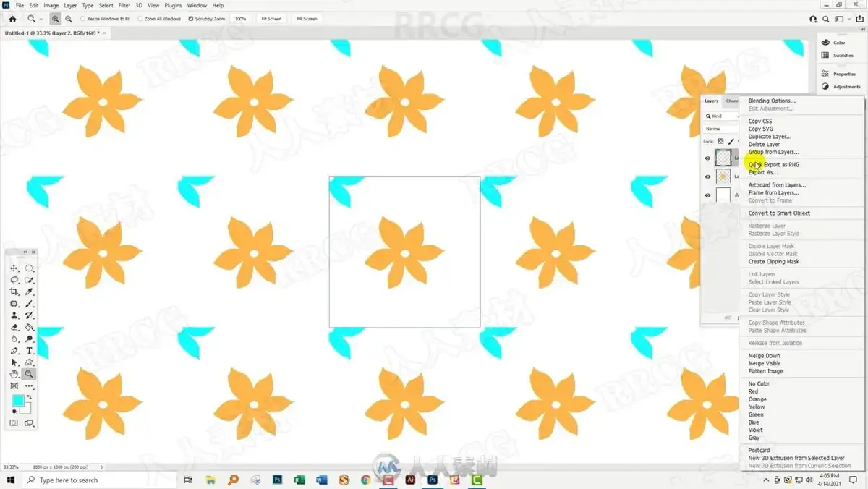Click the Fill Screen button
The width and height of the screenshot is (868, 489).
click(x=307, y=19)
